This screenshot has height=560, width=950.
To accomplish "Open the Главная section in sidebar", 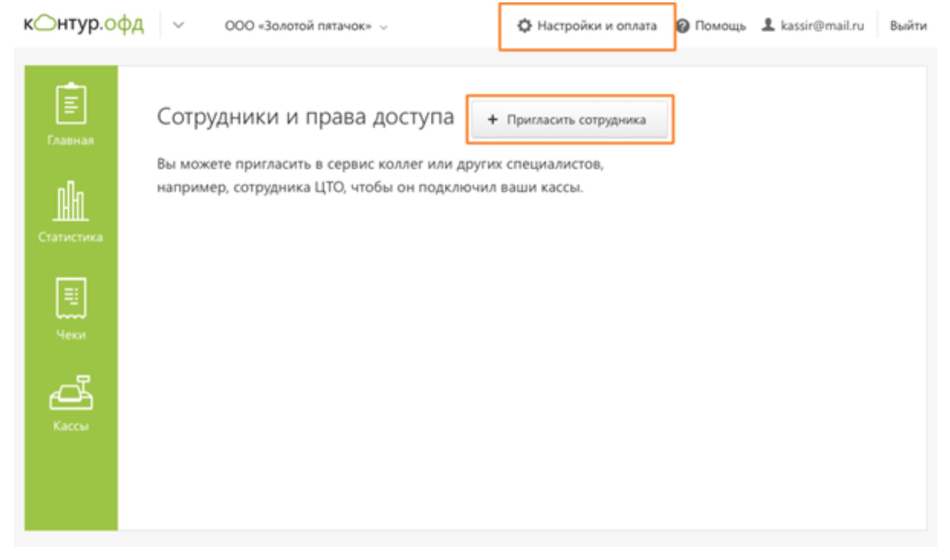I will pyautogui.click(x=71, y=115).
